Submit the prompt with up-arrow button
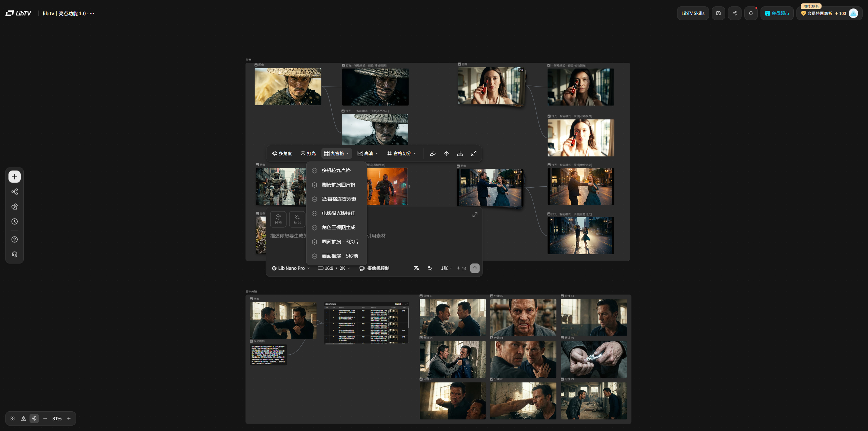 (475, 268)
